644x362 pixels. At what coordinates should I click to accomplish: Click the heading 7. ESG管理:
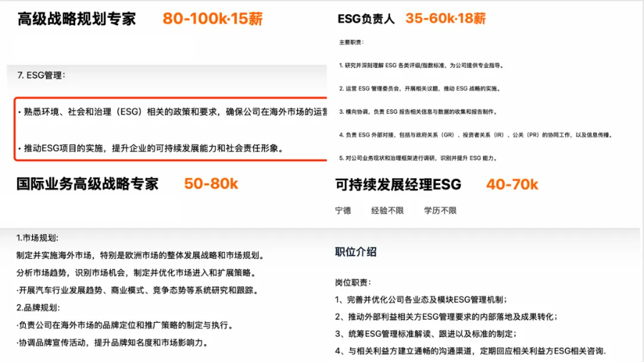(x=41, y=75)
